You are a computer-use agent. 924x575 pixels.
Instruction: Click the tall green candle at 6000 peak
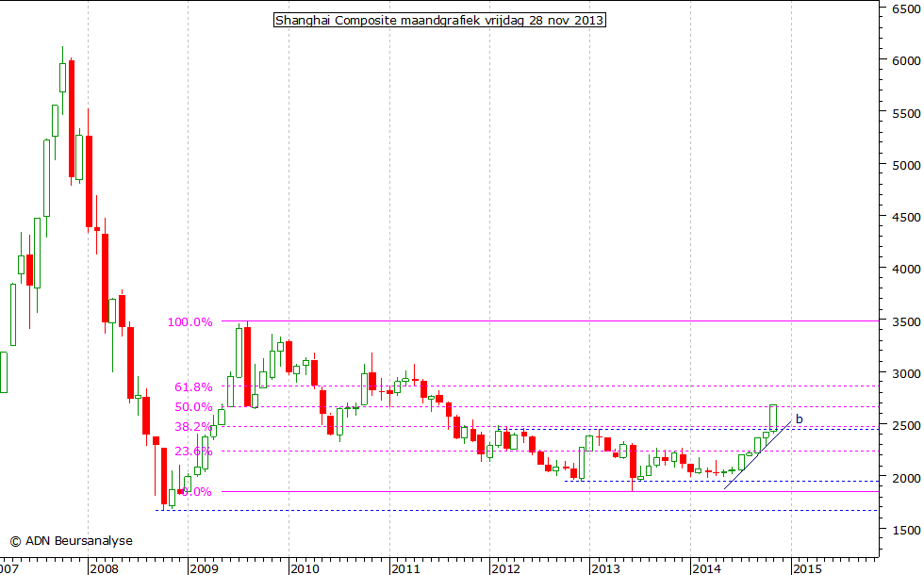tap(62, 77)
